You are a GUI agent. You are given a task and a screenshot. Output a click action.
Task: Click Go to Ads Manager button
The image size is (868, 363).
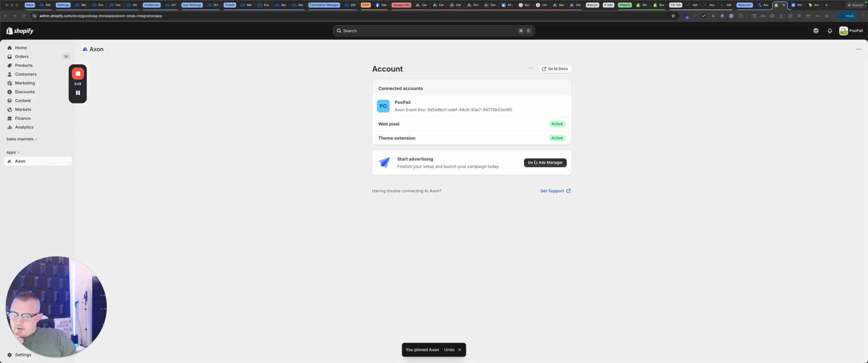click(x=545, y=163)
